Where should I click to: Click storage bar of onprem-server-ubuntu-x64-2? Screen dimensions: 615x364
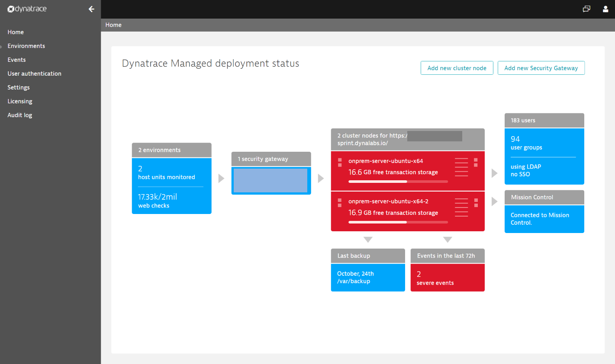click(398, 222)
